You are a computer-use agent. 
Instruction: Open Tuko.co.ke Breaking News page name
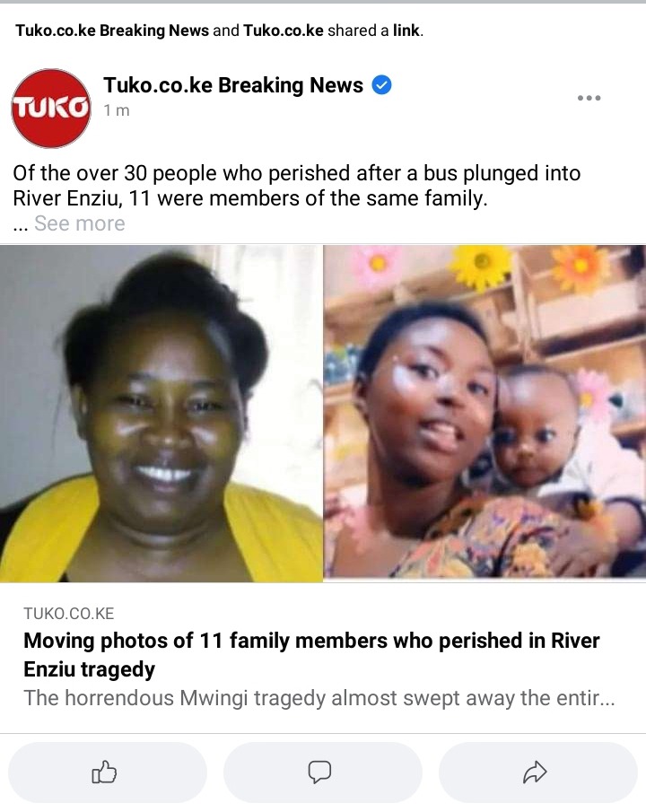[x=233, y=85]
